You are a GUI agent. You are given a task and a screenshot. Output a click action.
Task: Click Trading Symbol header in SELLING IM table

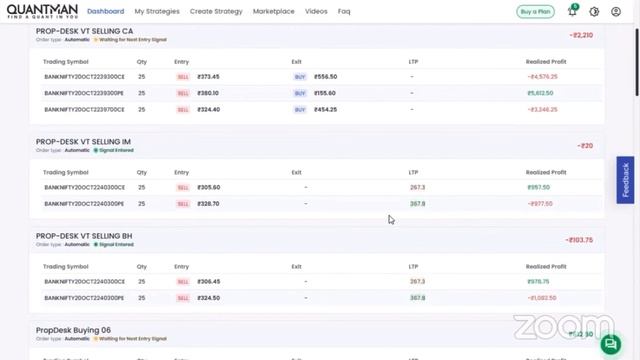pyautogui.click(x=66, y=172)
